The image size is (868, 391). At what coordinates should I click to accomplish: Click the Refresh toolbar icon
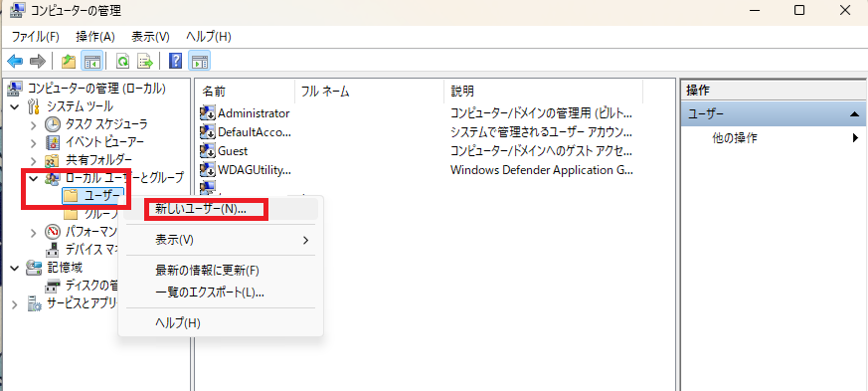pos(123,61)
